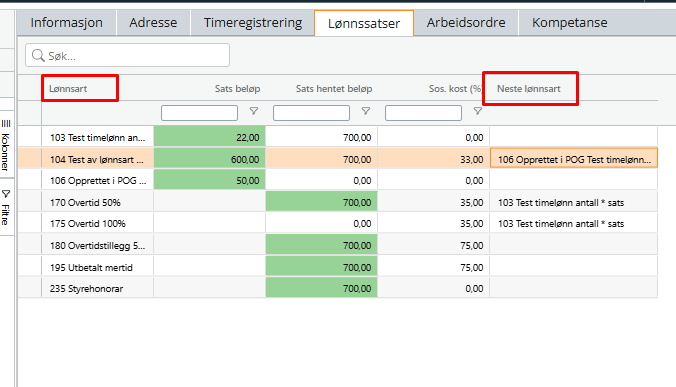This screenshot has width=676, height=387.
Task: Open the Kolonner side panel
Action: pos(6,145)
